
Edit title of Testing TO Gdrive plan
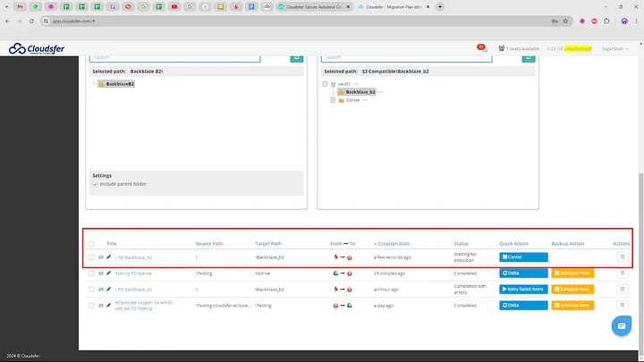(x=108, y=273)
